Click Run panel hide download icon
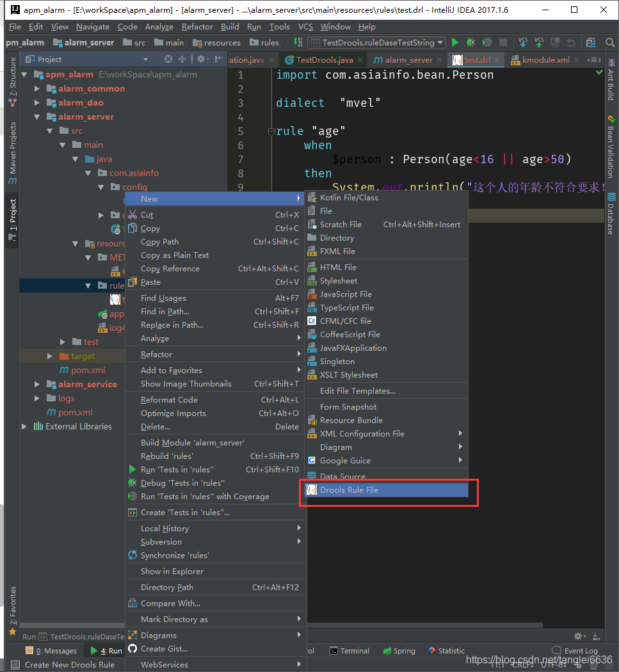 [596, 636]
